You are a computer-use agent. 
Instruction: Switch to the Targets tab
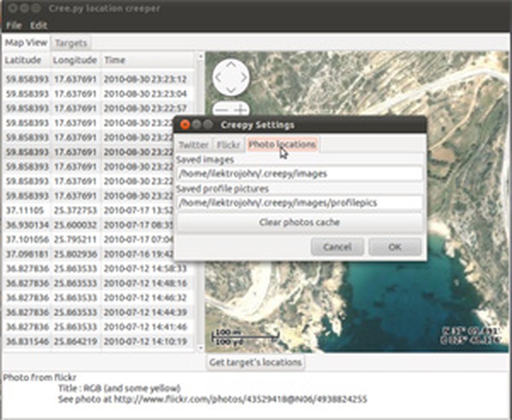(71, 43)
